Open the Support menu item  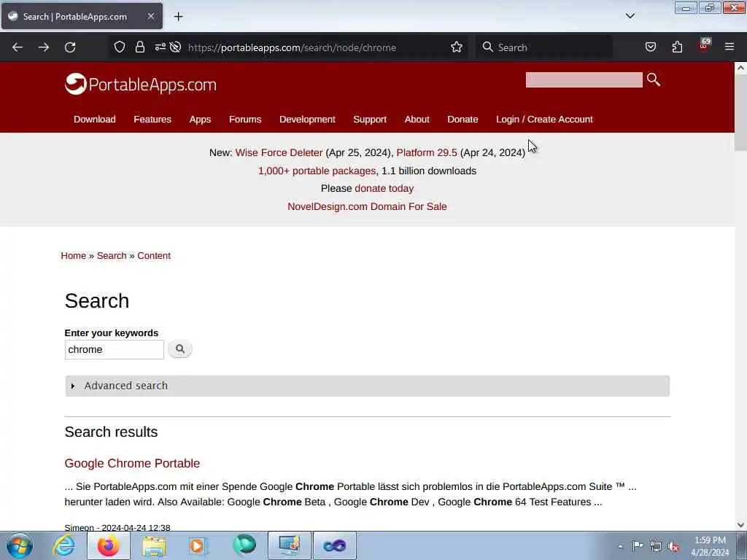click(x=370, y=120)
